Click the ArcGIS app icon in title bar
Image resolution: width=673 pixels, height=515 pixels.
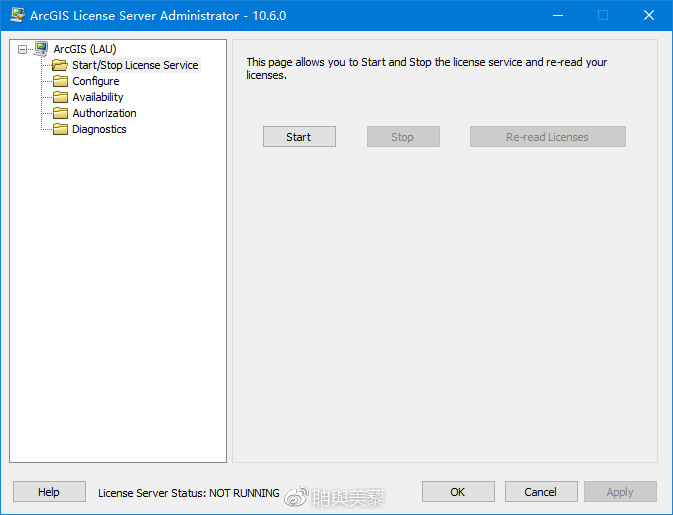[x=18, y=15]
